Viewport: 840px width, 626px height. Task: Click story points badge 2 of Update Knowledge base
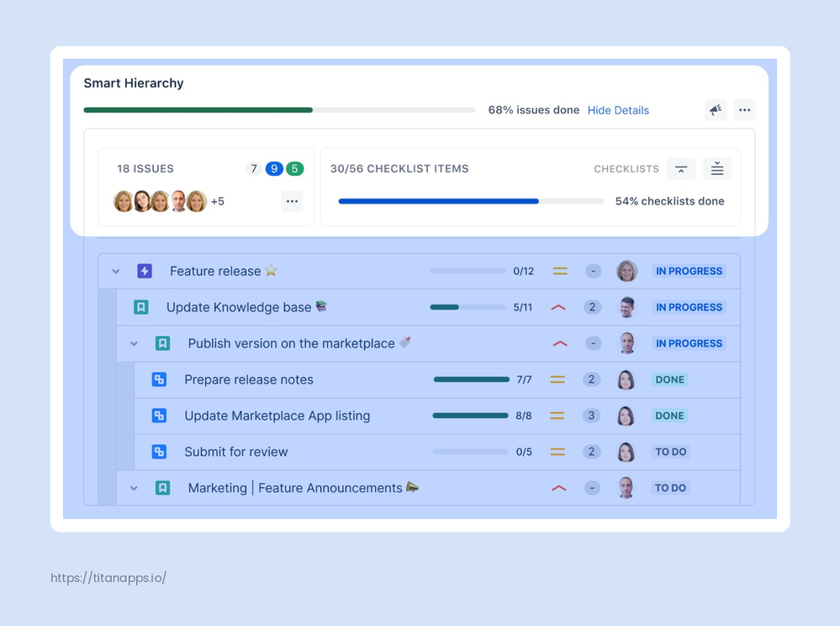pyautogui.click(x=592, y=307)
